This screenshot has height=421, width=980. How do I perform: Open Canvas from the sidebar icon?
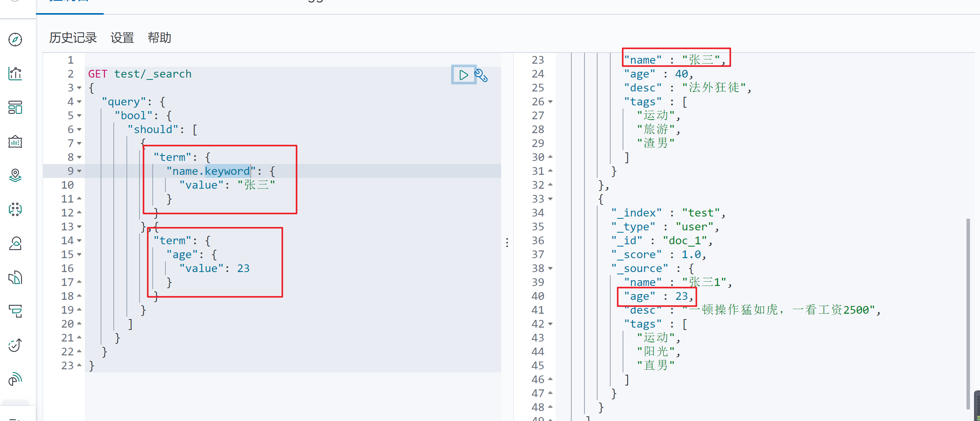tap(15, 142)
